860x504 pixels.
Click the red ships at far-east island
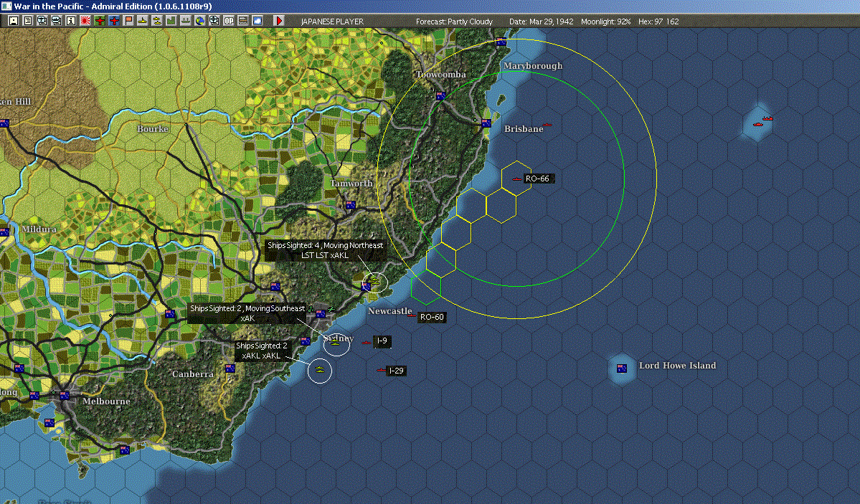point(762,121)
